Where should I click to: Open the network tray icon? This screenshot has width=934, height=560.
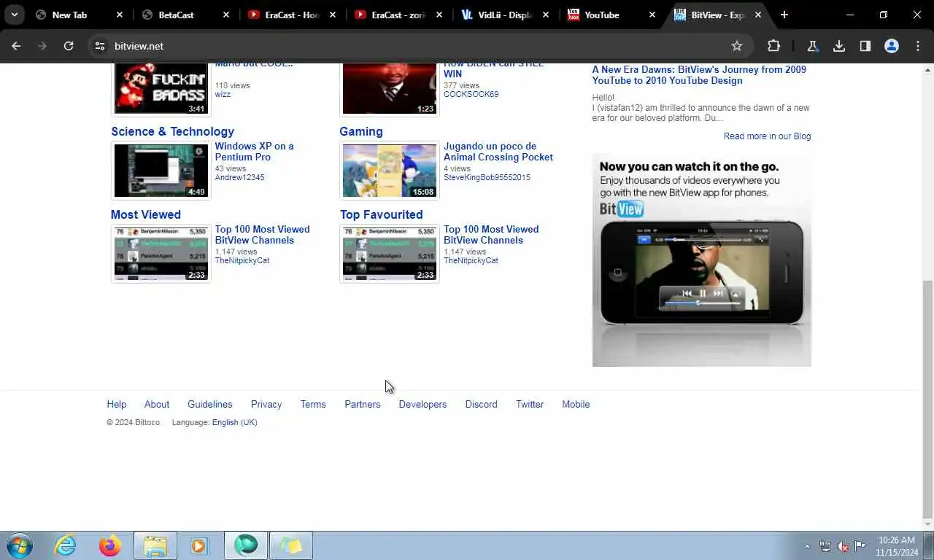coord(825,546)
